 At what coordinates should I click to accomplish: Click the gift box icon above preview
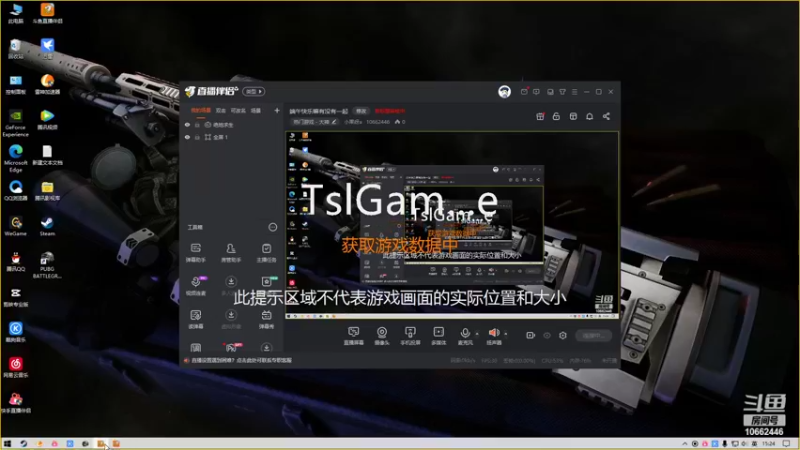(x=540, y=116)
